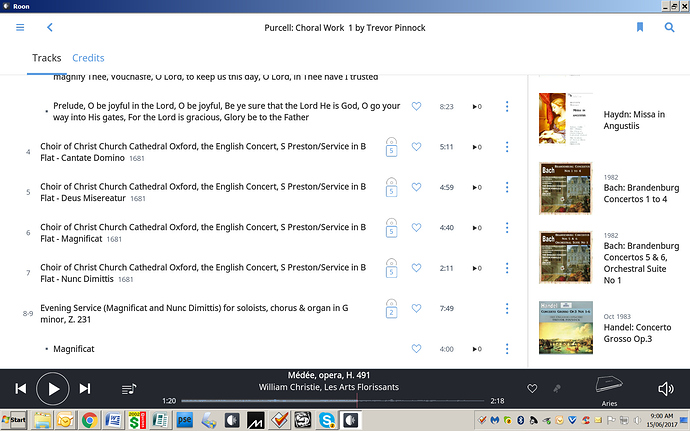This screenshot has width=690, height=431.
Task: Favorite the Cantate Domino track
Action: (x=416, y=147)
